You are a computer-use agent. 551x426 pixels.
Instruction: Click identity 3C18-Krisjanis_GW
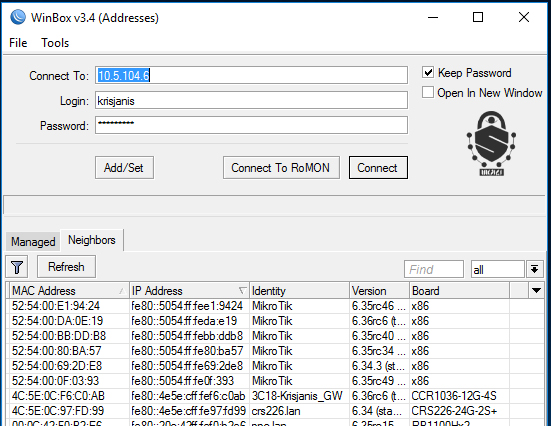297,396
